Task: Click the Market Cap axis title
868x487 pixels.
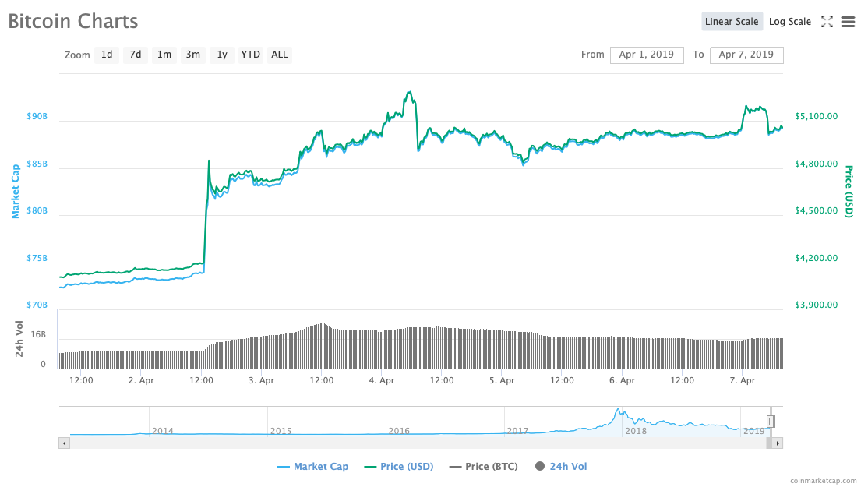Action: click(16, 191)
